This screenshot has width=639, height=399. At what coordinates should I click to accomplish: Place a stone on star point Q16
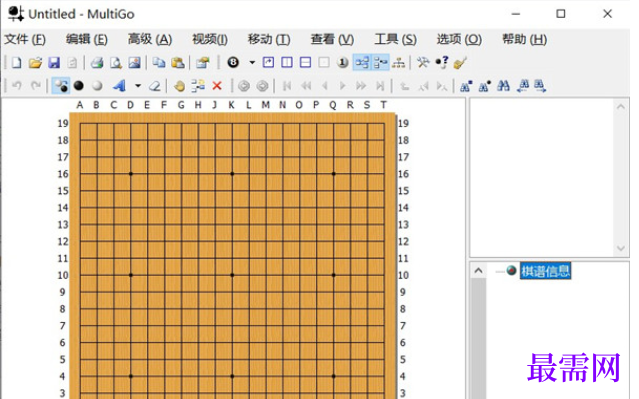point(333,174)
